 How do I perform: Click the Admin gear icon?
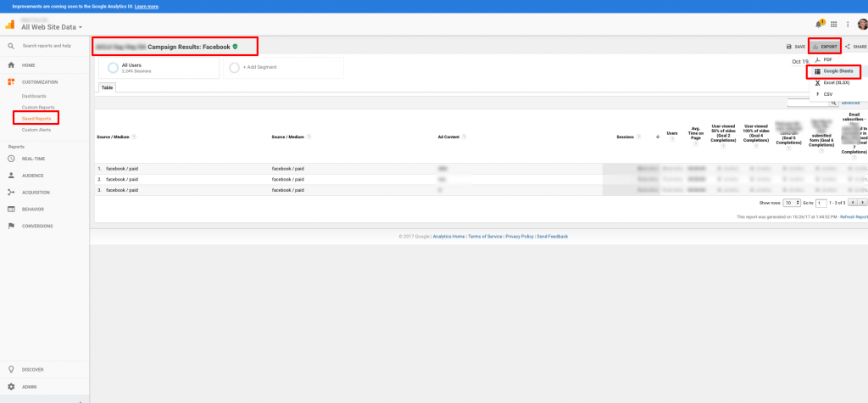pyautogui.click(x=10, y=386)
